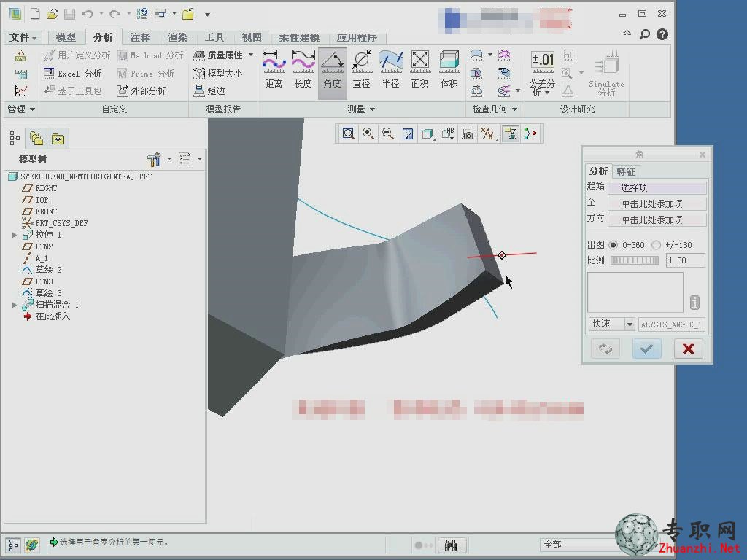Open the 检查几何 group dropdown
747x560 pixels.
(495, 109)
